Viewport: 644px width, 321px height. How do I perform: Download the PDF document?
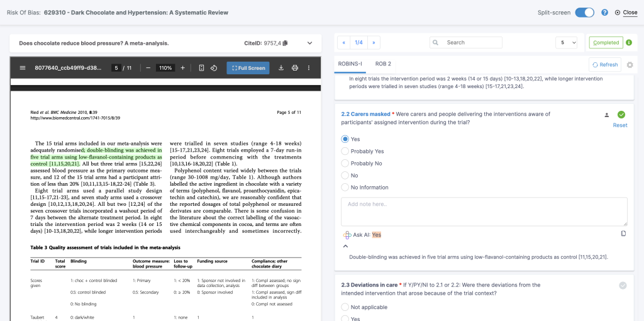[281, 68]
